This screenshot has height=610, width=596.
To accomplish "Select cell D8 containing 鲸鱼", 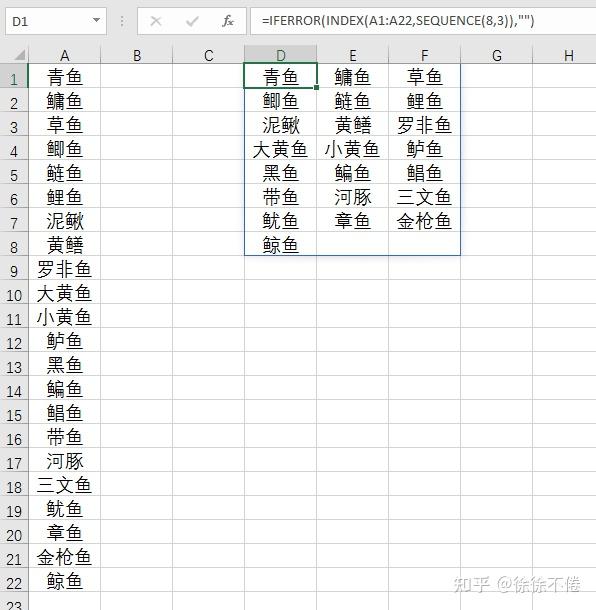I will [x=280, y=244].
